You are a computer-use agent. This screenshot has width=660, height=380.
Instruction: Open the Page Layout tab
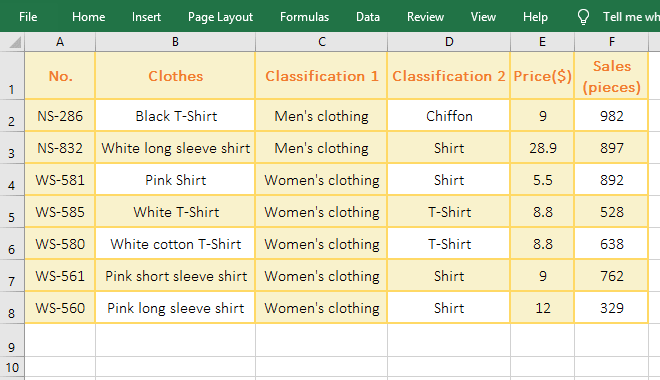tap(220, 17)
